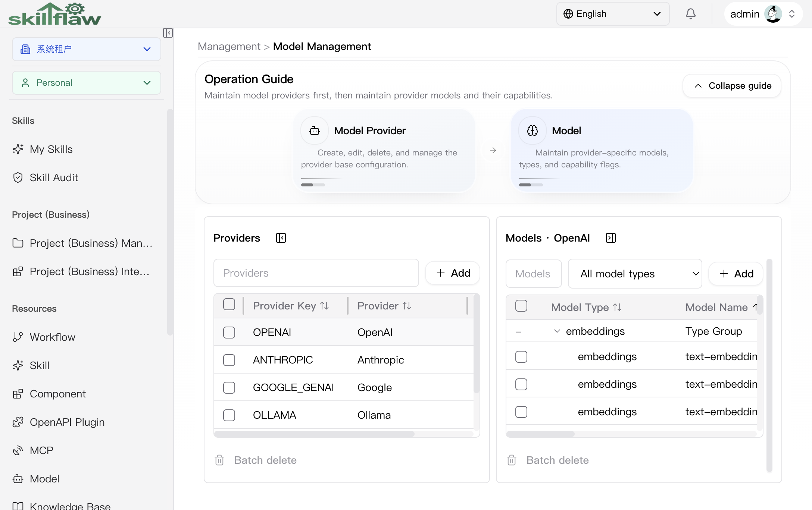Click the OpenAPI Plugin puzzle icon

click(18, 422)
